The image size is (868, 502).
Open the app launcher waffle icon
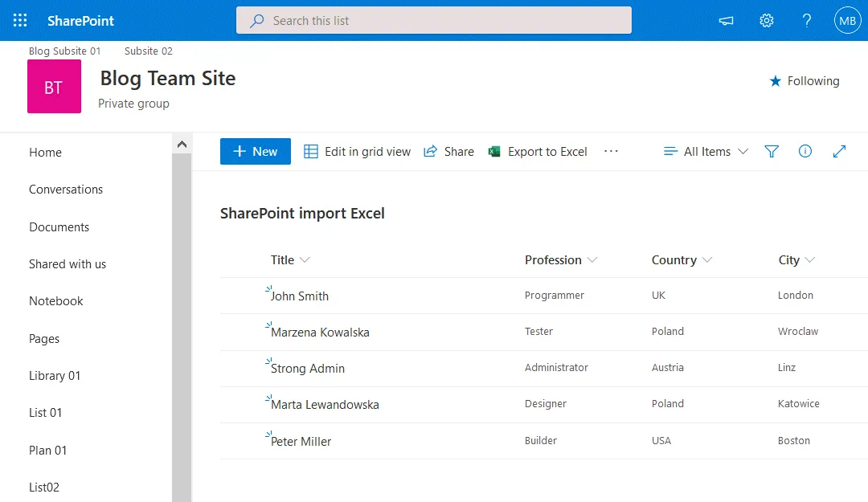click(x=20, y=21)
